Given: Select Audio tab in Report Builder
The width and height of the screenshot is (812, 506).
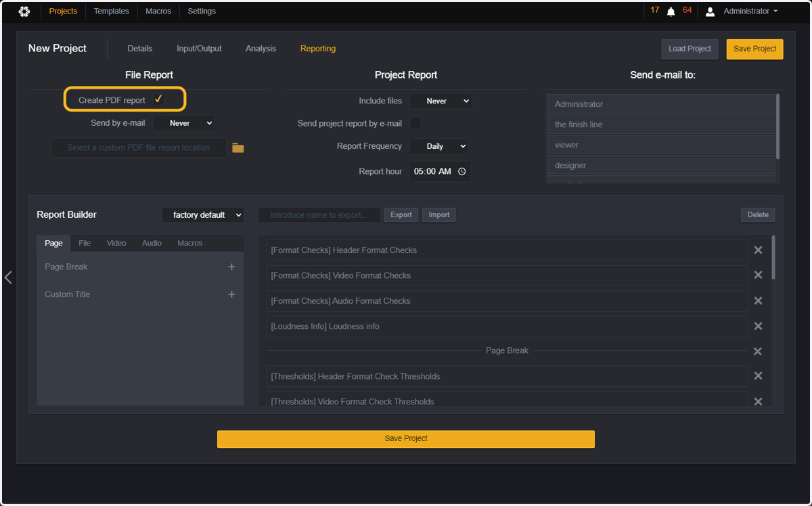Looking at the screenshot, I should pos(152,244).
